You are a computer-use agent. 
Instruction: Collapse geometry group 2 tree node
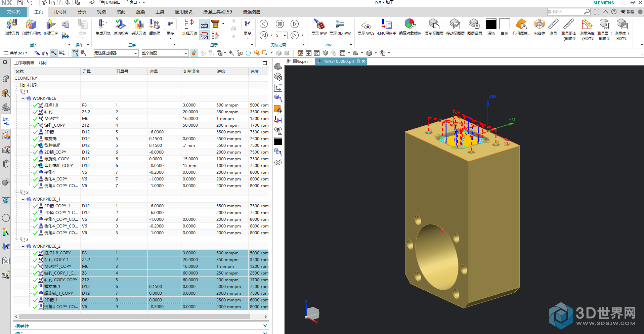pos(17,193)
